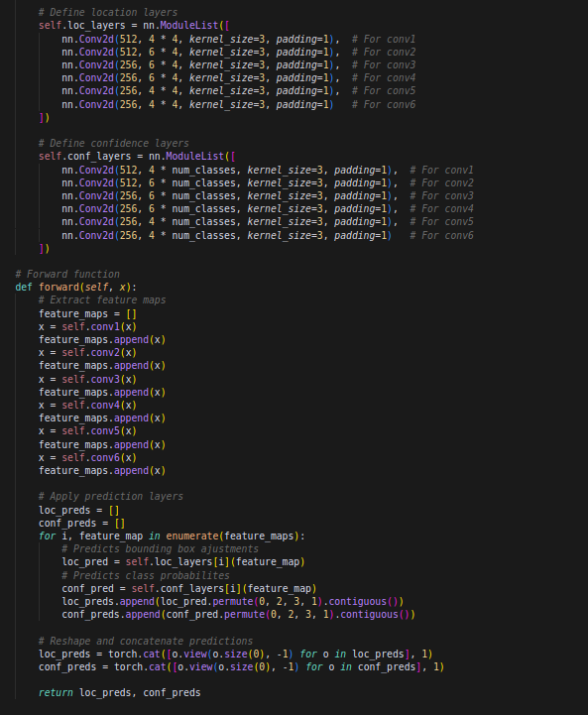Click the 'return loc_preds, conf_preds' statement
The image size is (588, 715).
point(119,692)
